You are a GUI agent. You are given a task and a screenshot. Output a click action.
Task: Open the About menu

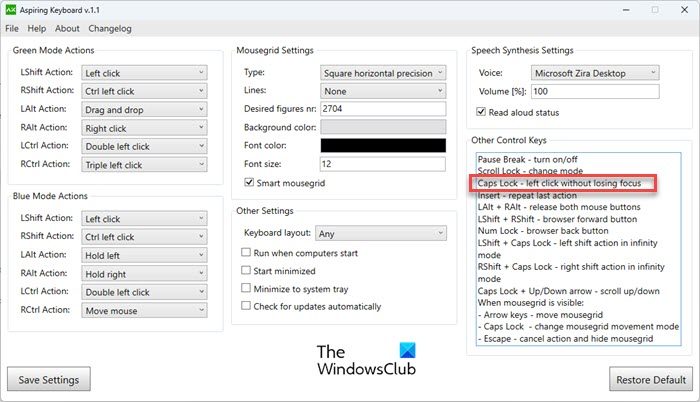(67, 29)
